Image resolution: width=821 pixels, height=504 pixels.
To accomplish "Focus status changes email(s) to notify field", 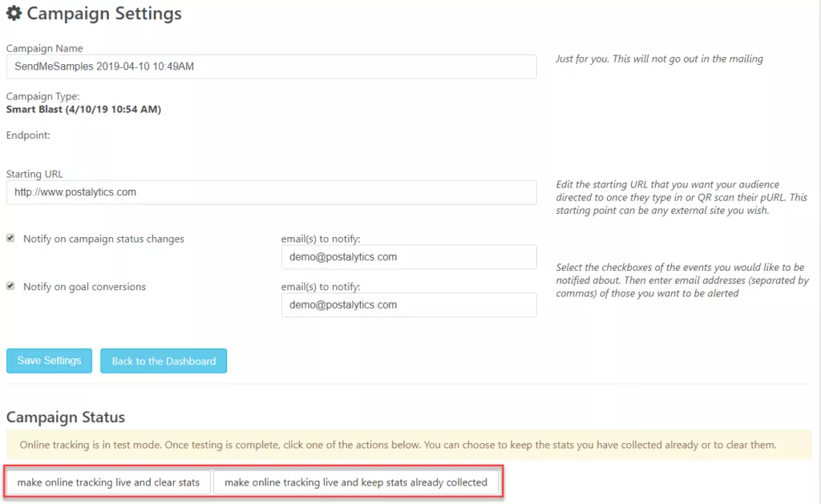I will point(409,257).
